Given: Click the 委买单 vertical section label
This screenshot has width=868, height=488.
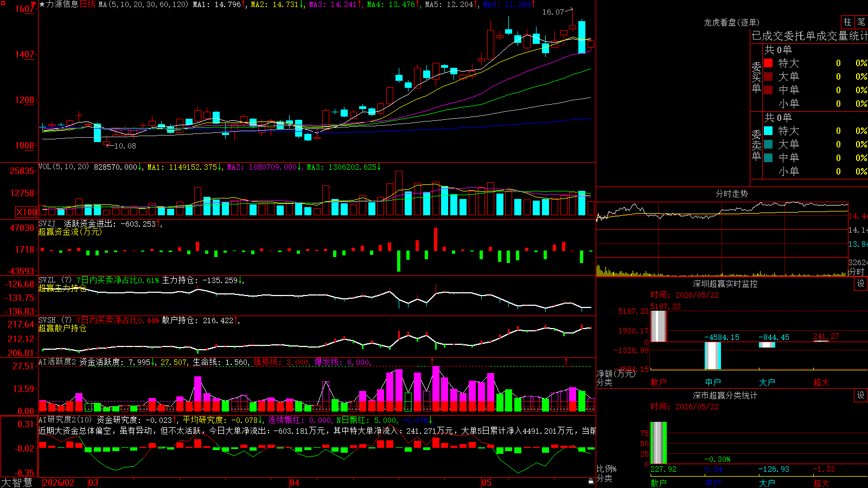Looking at the screenshot, I should coord(756,77).
